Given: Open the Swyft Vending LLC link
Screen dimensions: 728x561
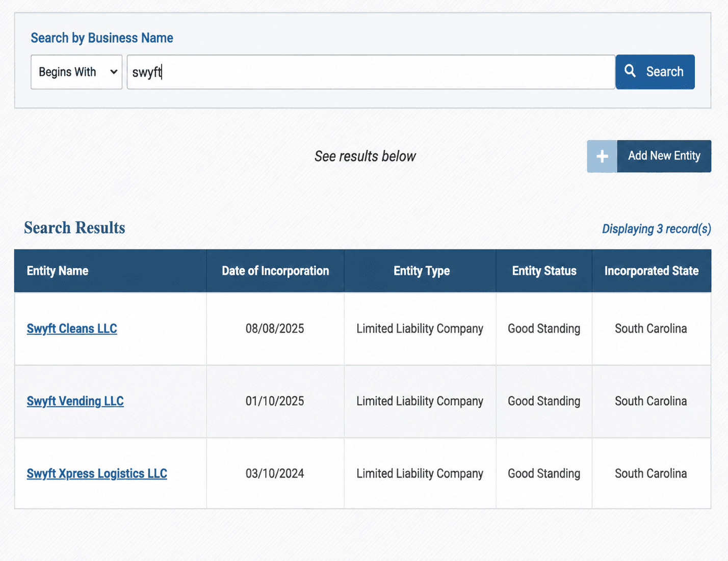Looking at the screenshot, I should click(75, 401).
